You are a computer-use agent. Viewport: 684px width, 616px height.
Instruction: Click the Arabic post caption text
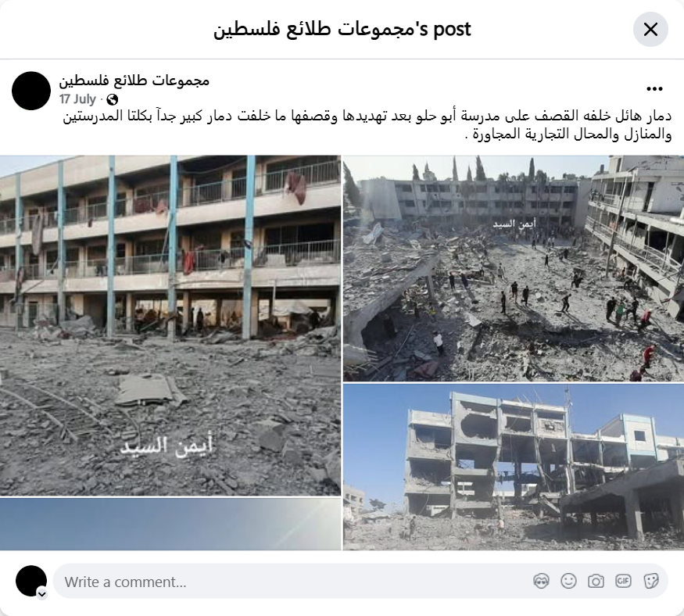[367, 125]
